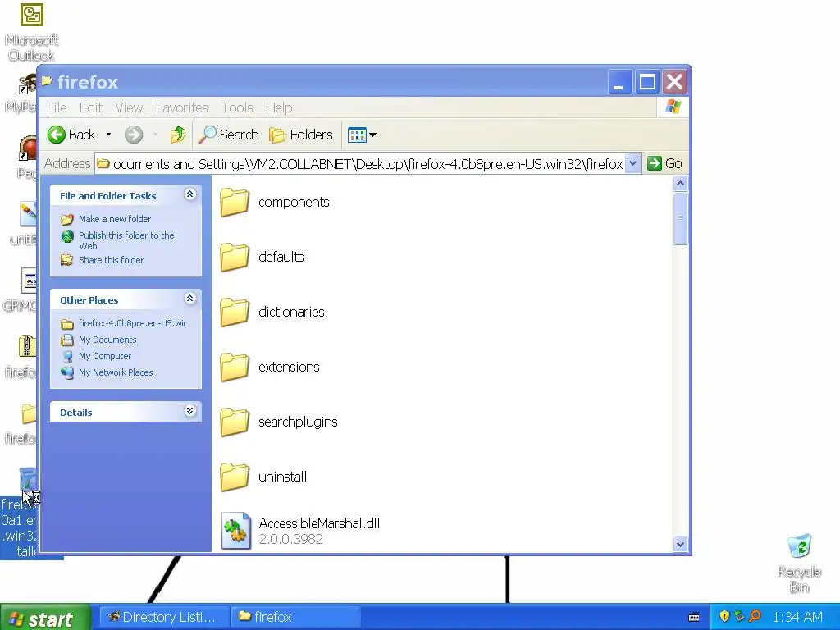This screenshot has height=630, width=840.
Task: Select the searchplugins folder icon
Action: [x=235, y=422]
